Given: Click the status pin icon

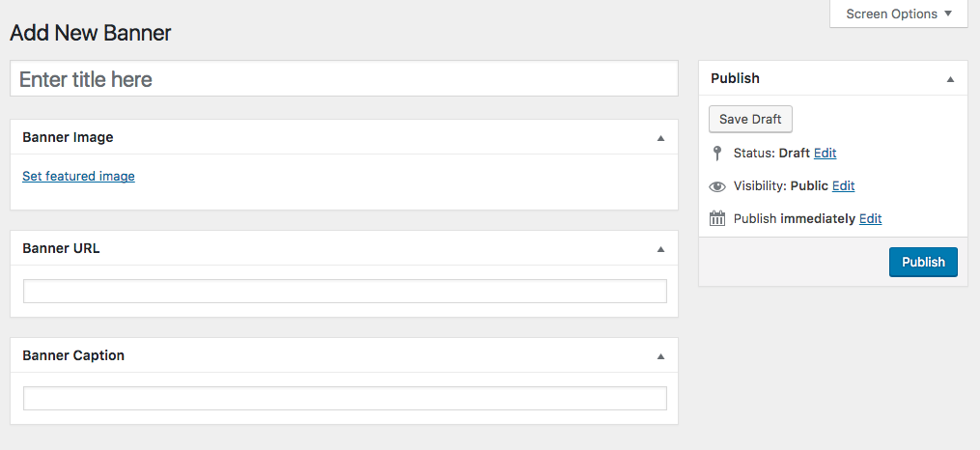Looking at the screenshot, I should point(716,154).
